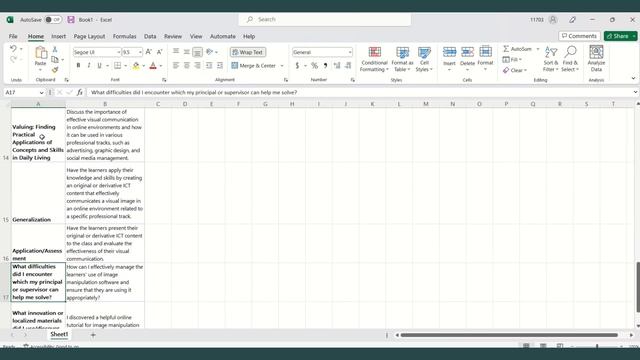Click the Insert Function fx icon
The width and height of the screenshot is (640, 360).
(x=80, y=93)
